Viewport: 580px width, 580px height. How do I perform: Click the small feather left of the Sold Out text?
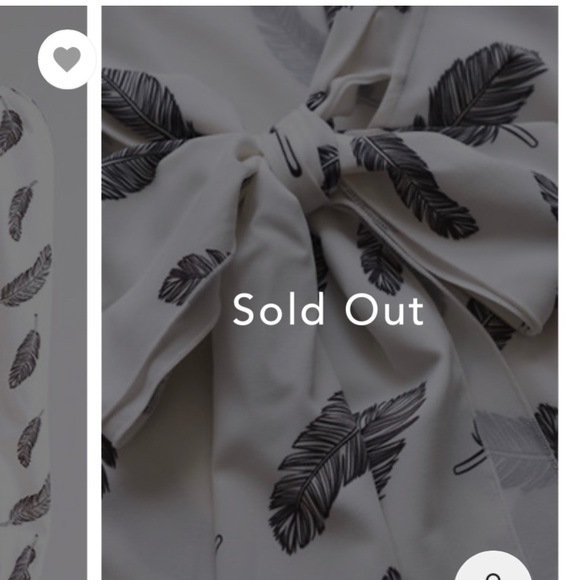click(192, 276)
